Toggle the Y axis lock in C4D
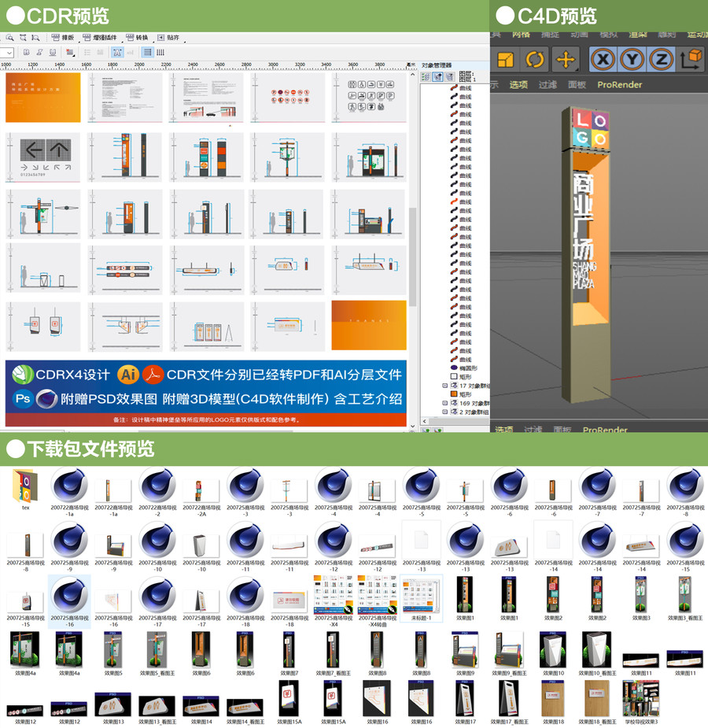 (x=632, y=60)
